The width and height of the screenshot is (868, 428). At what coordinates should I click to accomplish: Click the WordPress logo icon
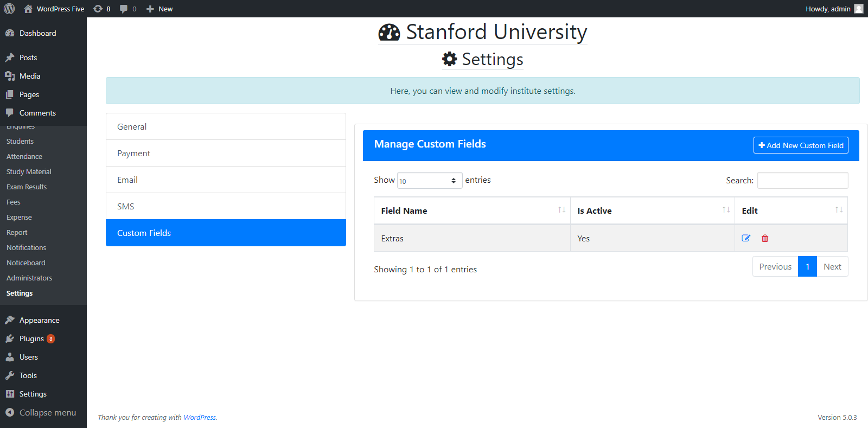[x=9, y=9]
